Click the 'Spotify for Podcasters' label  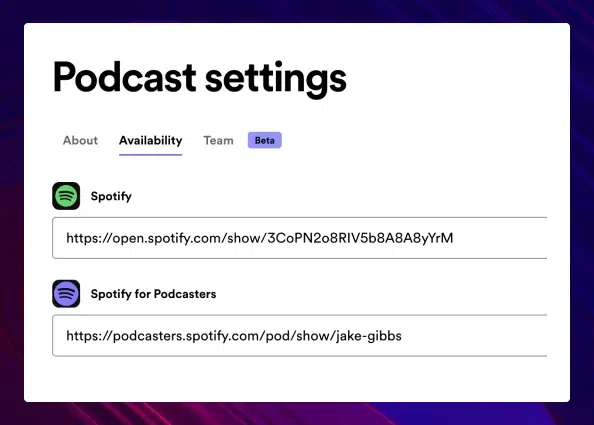(153, 294)
